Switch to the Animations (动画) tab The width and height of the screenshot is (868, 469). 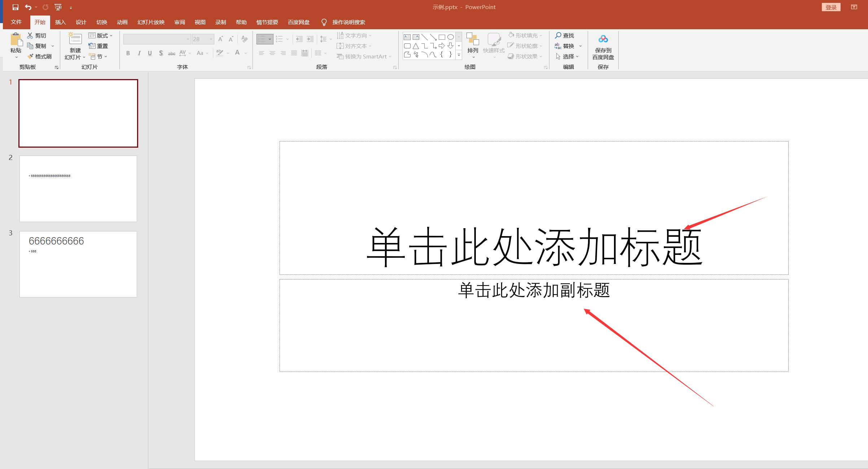click(x=122, y=22)
